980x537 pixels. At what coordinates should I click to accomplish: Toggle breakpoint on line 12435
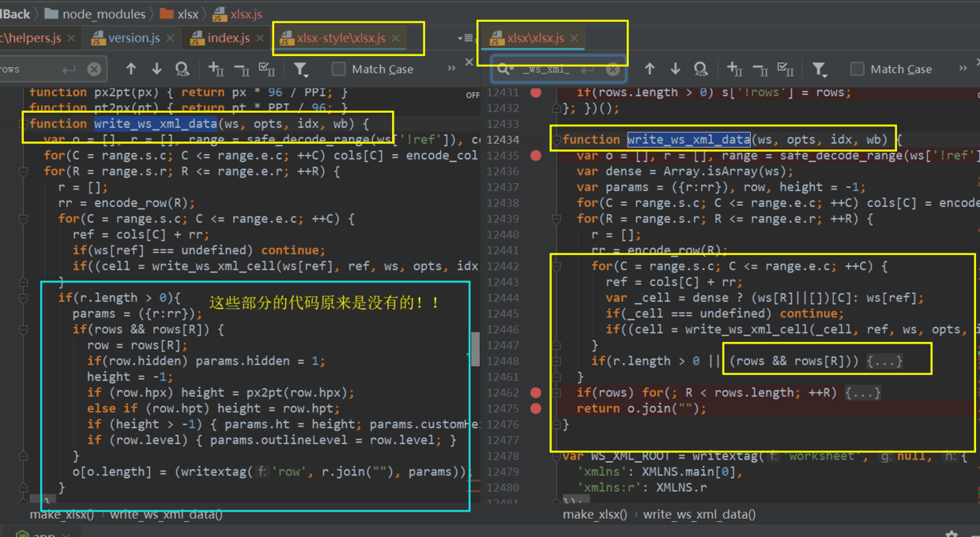536,156
